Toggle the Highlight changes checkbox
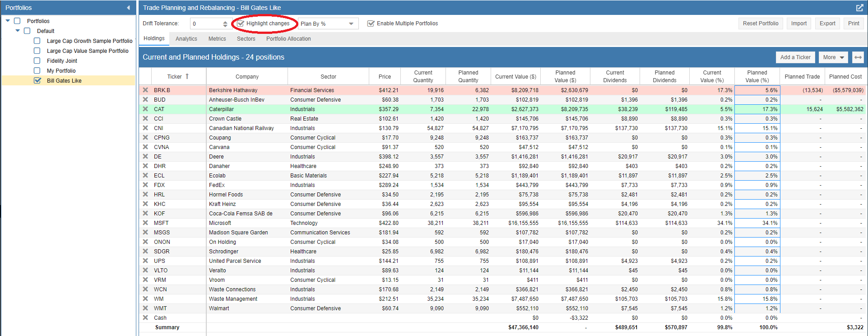The image size is (868, 336). [x=241, y=23]
